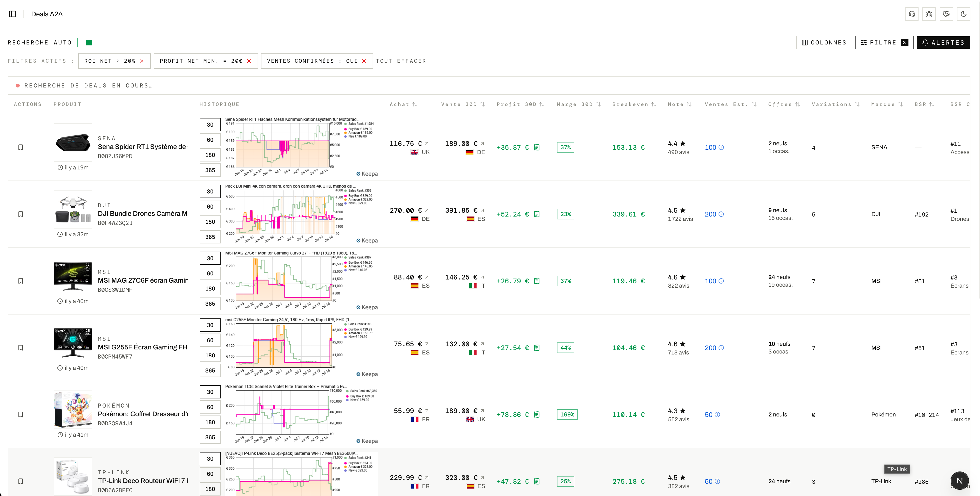
Task: Open the headset support icon
Action: [912, 14]
